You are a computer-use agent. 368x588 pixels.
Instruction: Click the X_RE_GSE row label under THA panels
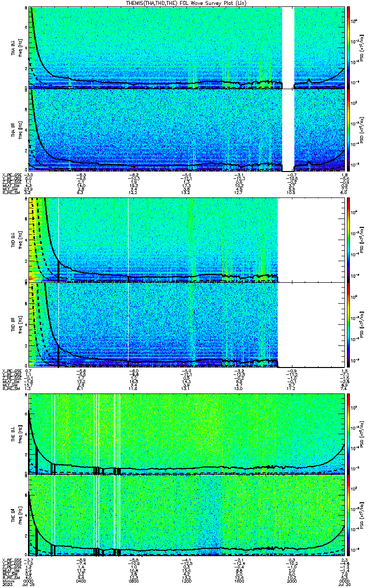click(10, 175)
